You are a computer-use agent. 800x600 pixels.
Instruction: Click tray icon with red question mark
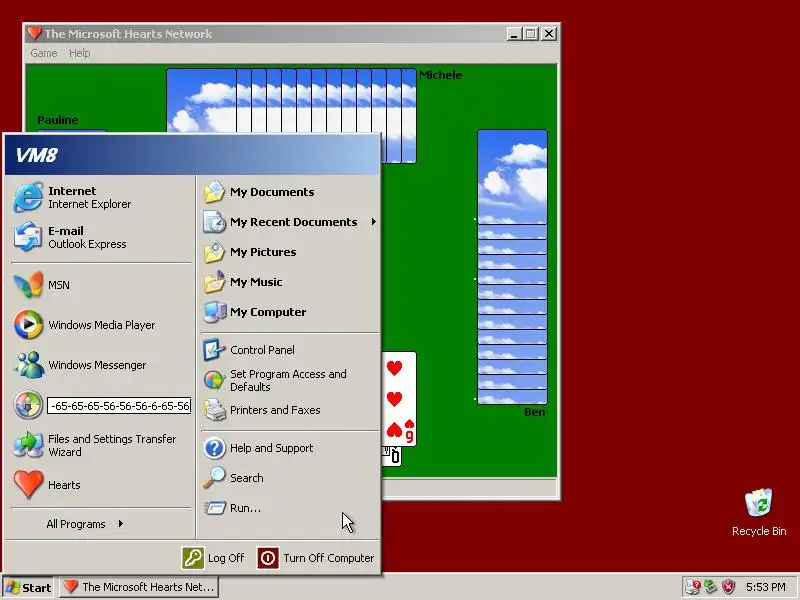[x=693, y=587]
